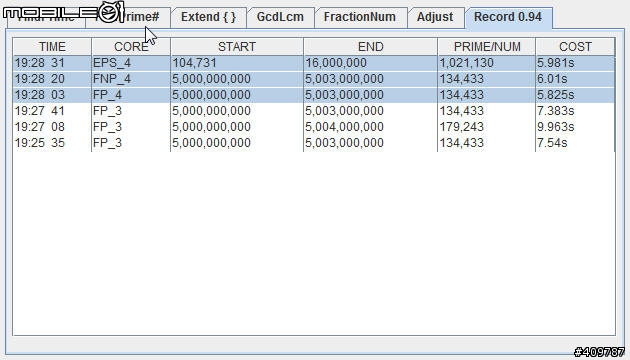The width and height of the screenshot is (630, 360).
Task: Click the TIME column header
Action: (52, 47)
